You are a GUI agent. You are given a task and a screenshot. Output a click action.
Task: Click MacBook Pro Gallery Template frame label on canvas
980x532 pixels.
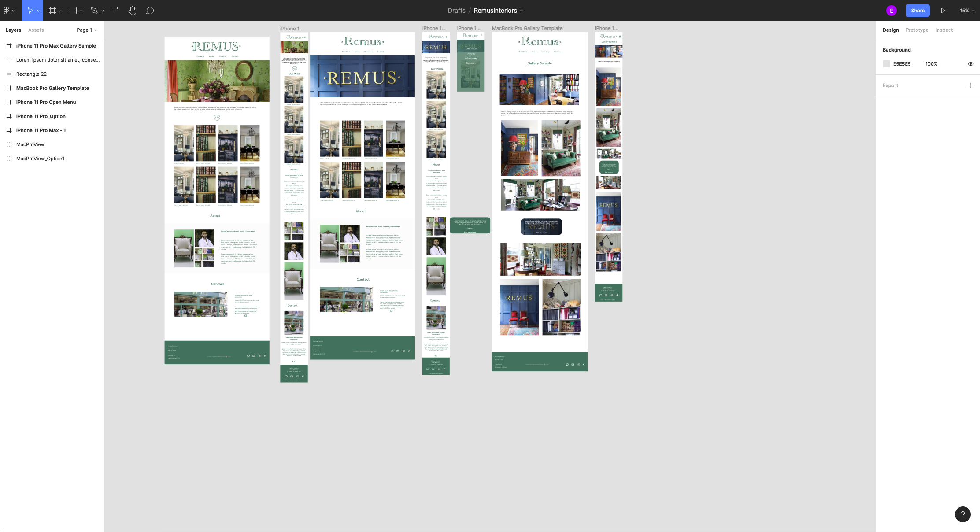(x=527, y=28)
